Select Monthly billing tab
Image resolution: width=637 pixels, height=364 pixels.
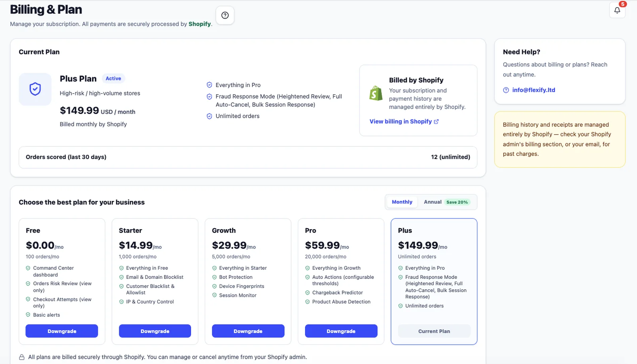point(402,202)
